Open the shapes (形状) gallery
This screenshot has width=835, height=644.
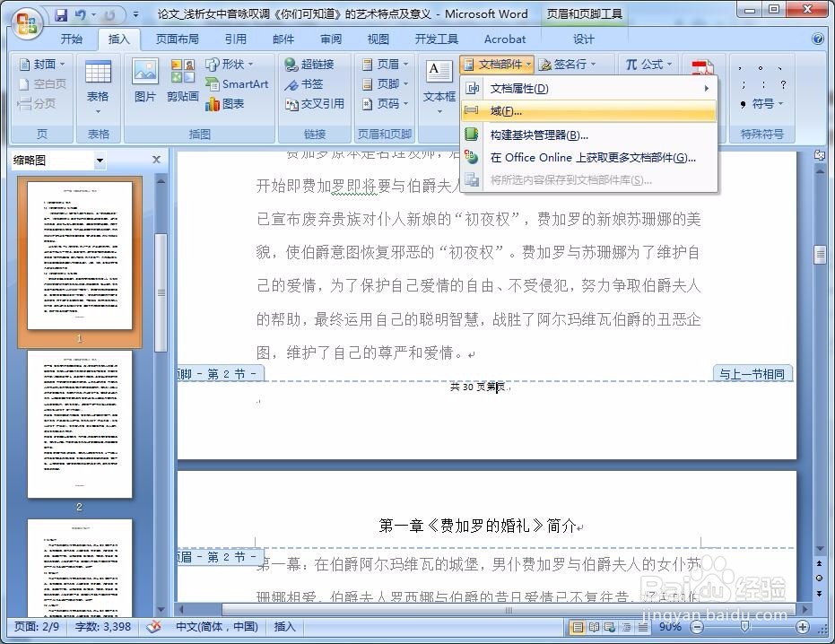(x=230, y=65)
